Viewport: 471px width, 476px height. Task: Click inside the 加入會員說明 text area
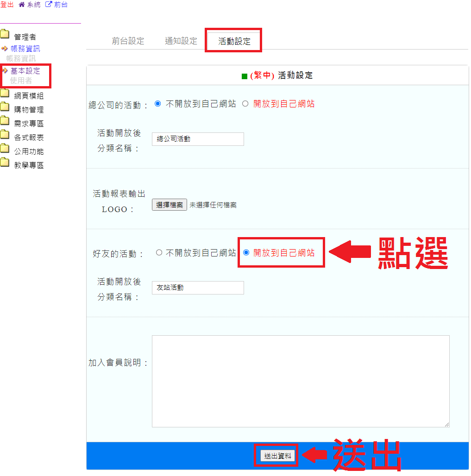300,381
